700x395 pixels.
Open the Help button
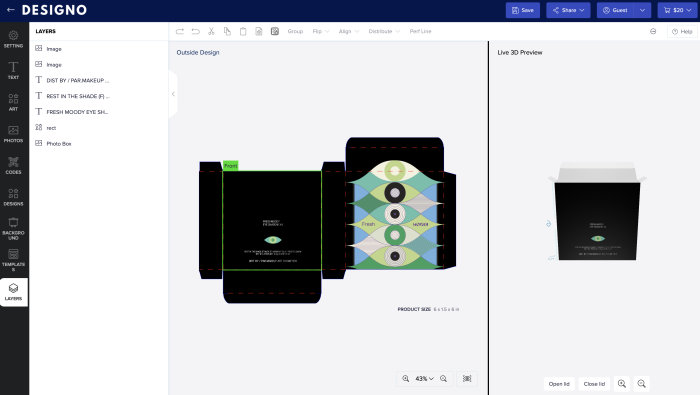(x=682, y=31)
